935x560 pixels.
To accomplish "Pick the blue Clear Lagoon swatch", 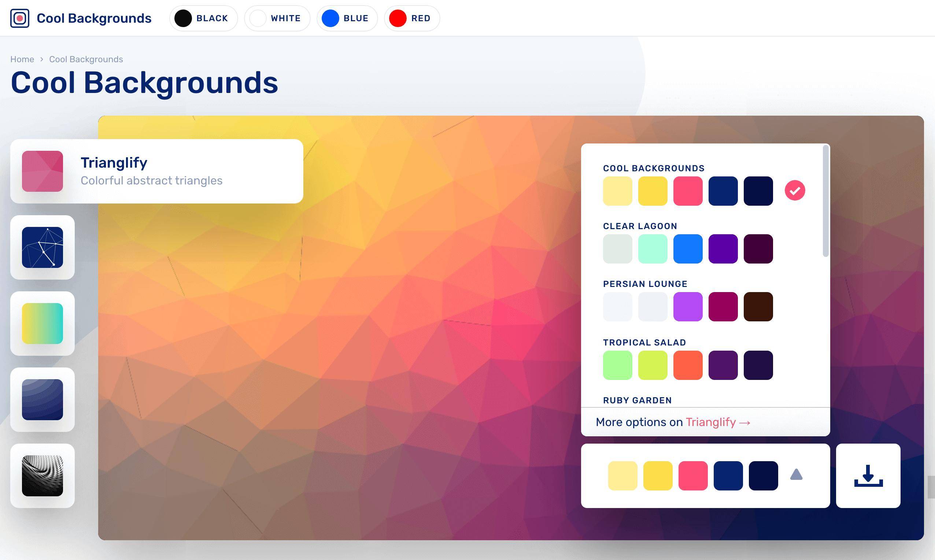I will point(688,249).
